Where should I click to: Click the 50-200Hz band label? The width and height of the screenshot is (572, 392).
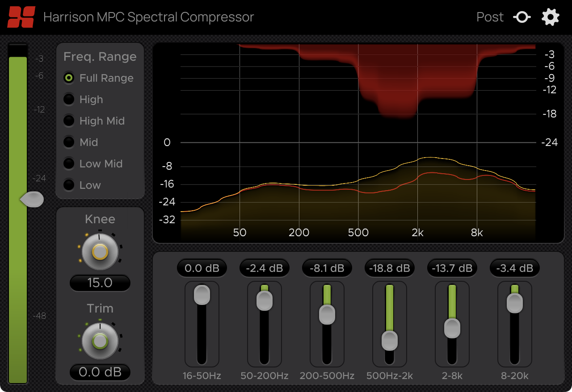click(x=265, y=376)
